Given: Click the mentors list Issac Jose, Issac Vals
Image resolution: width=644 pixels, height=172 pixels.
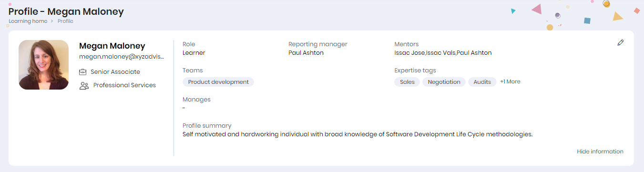Looking at the screenshot, I should (x=443, y=53).
